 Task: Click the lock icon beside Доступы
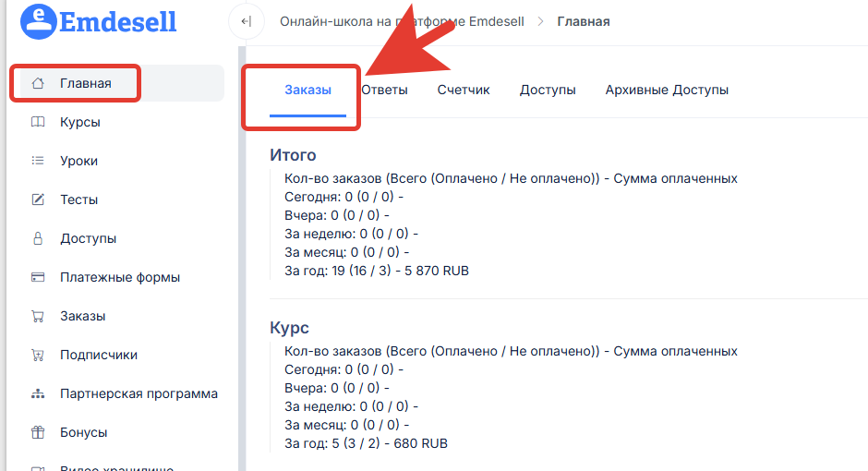[38, 238]
